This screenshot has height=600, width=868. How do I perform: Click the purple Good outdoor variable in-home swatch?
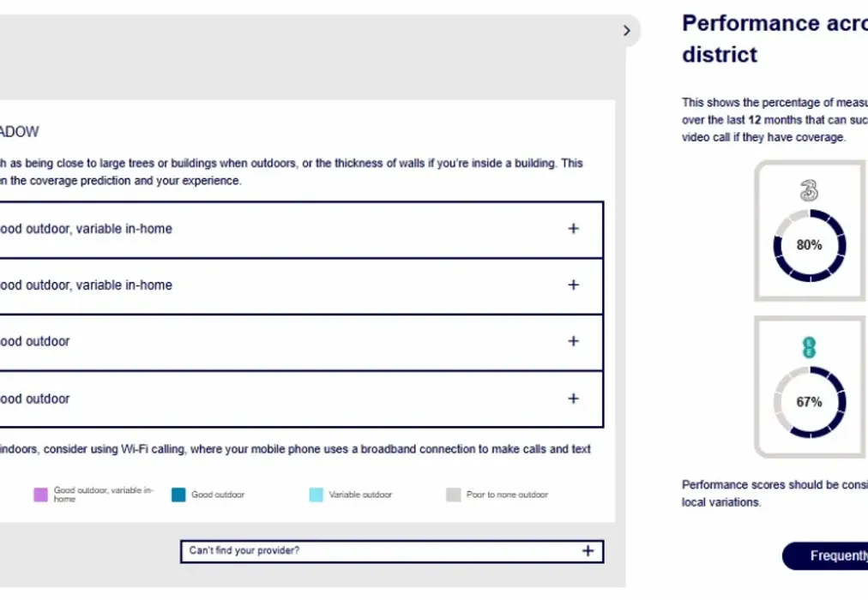pyautogui.click(x=40, y=495)
